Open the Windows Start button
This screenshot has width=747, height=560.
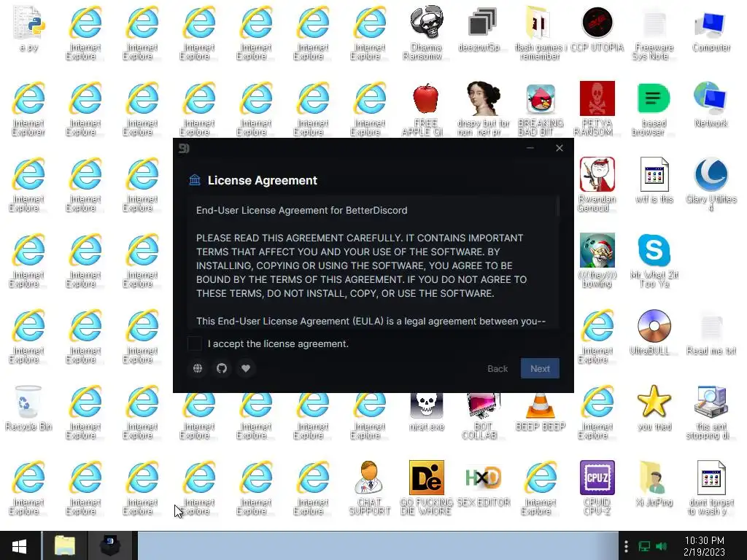[20, 545]
